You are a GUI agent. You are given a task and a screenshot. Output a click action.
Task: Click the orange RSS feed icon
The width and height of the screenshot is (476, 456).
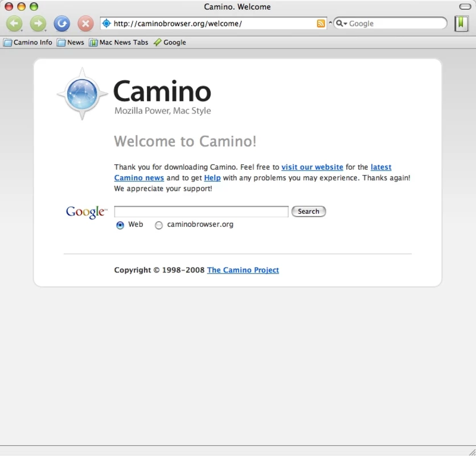[321, 23]
